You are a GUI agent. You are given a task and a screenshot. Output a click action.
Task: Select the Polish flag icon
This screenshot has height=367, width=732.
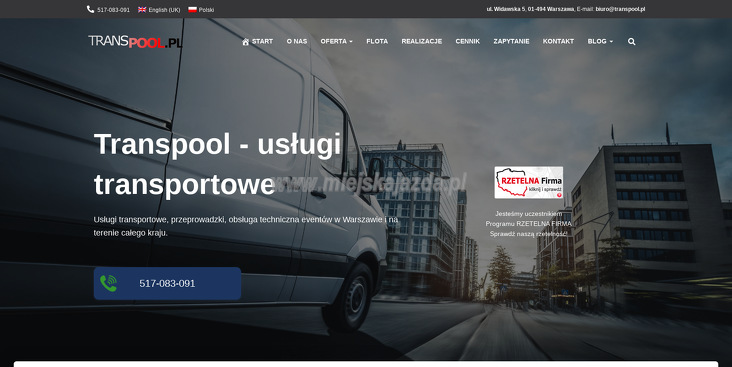click(x=192, y=9)
